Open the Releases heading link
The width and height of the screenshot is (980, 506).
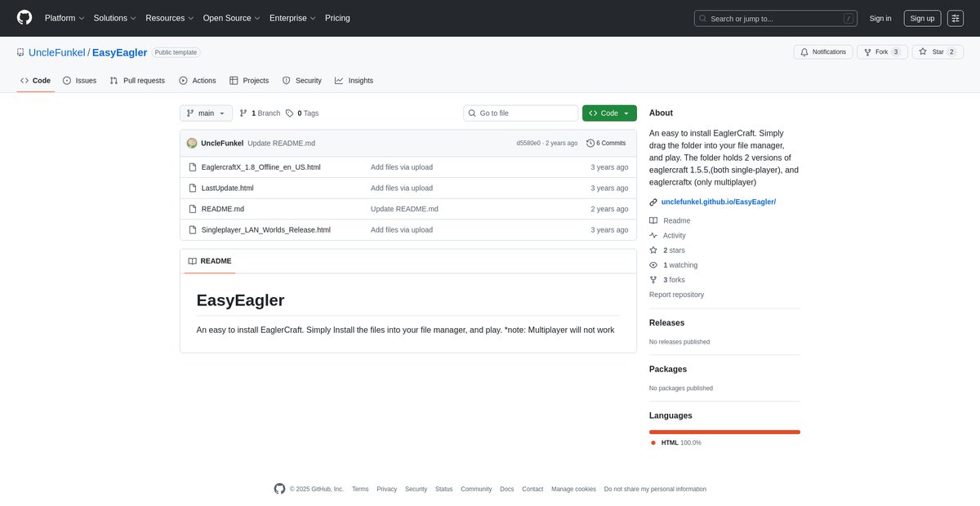[667, 323]
